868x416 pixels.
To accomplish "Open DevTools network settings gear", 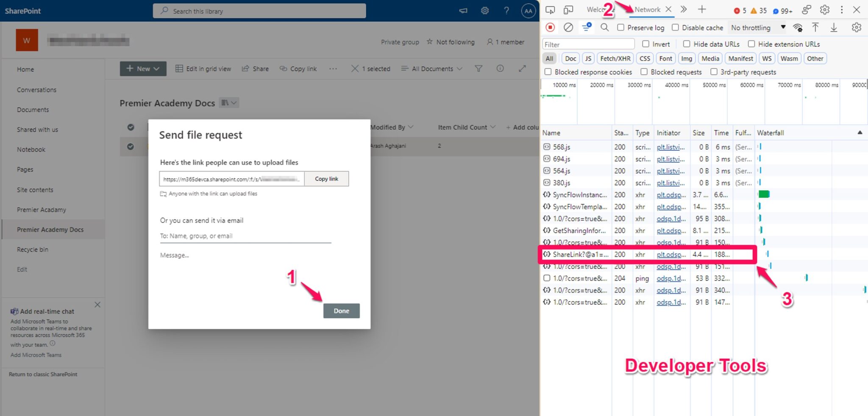I will [857, 27].
